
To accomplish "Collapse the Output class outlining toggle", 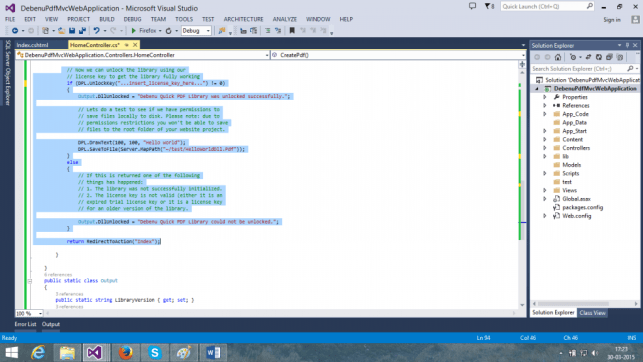I will point(30,281).
